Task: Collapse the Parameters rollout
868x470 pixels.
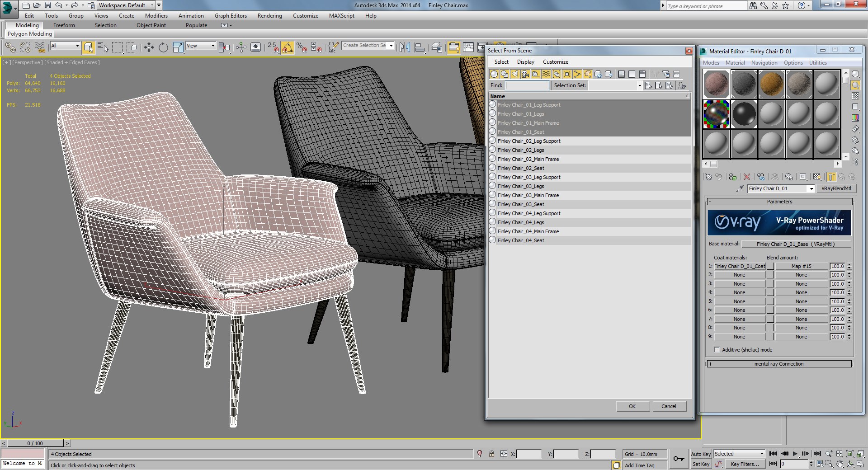Action: (x=780, y=202)
